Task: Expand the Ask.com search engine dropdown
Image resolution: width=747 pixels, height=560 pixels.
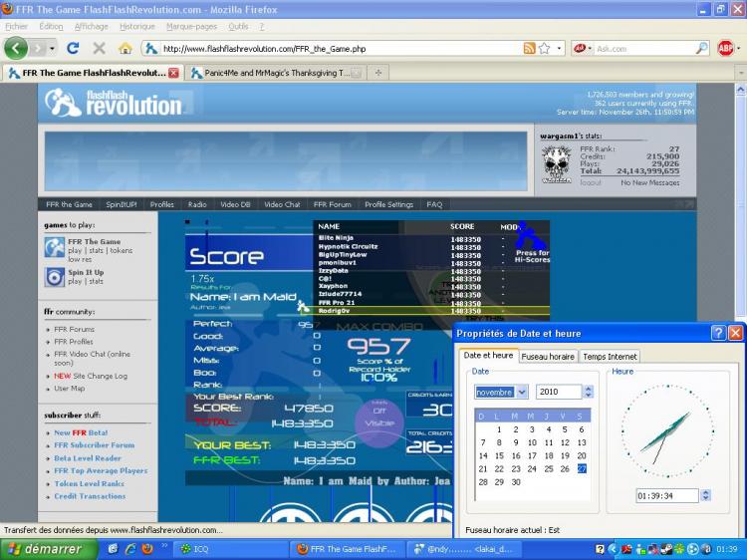Action: pyautogui.click(x=584, y=48)
